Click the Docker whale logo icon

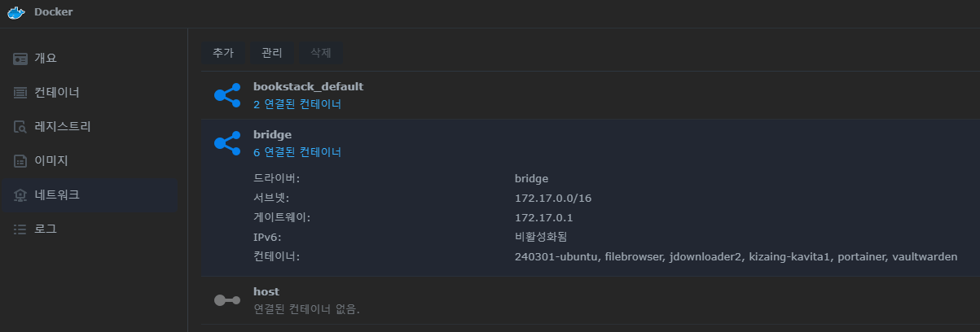pos(15,11)
